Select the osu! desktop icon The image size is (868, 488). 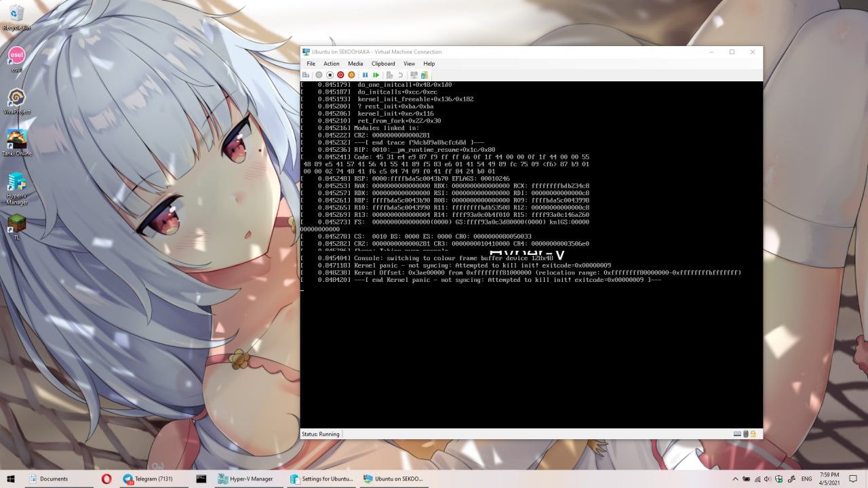pos(16,59)
